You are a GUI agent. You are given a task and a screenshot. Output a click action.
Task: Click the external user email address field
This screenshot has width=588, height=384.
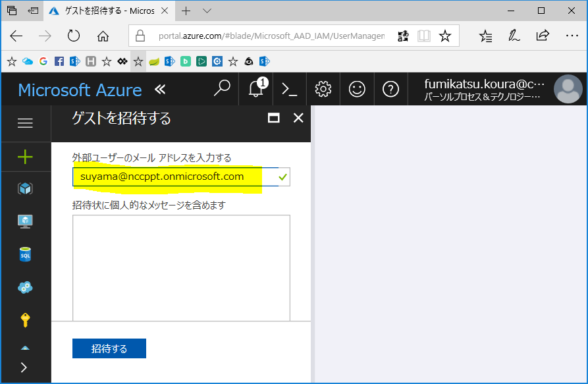click(x=181, y=177)
